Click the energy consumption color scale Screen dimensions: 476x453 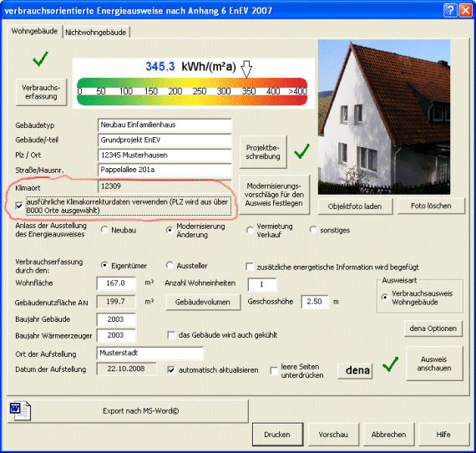[192, 91]
